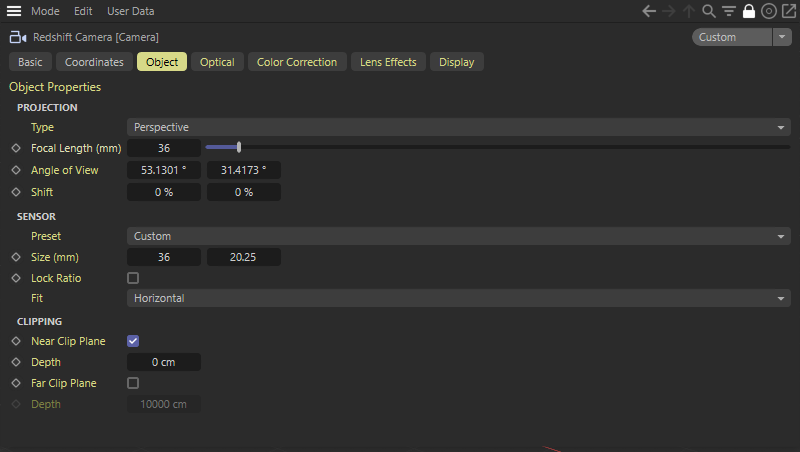Enable the Far Clip Plane checkbox
The height and width of the screenshot is (452, 800).
(x=133, y=383)
